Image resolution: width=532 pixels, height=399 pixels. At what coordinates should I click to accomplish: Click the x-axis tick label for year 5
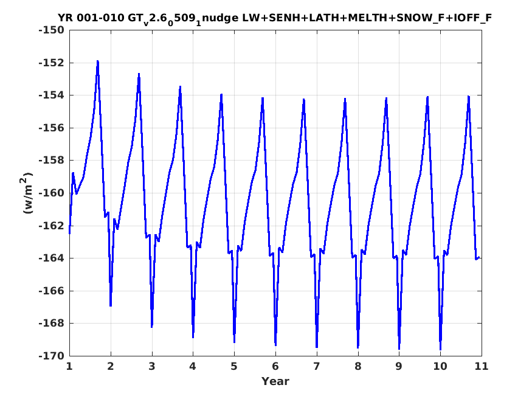pyautogui.click(x=235, y=366)
